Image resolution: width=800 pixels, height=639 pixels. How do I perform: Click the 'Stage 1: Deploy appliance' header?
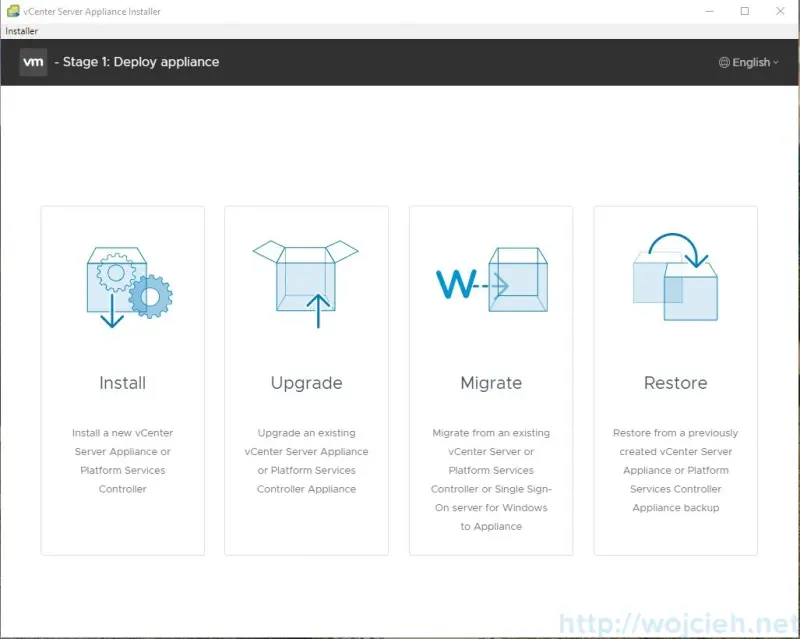(135, 62)
